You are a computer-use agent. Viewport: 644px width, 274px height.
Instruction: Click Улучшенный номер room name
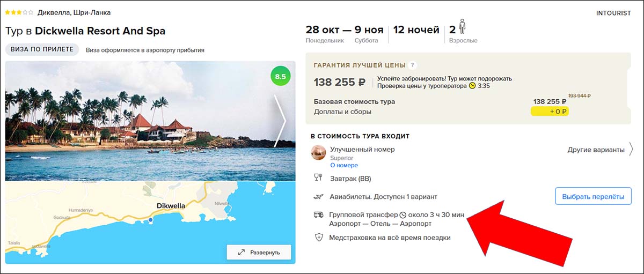pos(362,150)
